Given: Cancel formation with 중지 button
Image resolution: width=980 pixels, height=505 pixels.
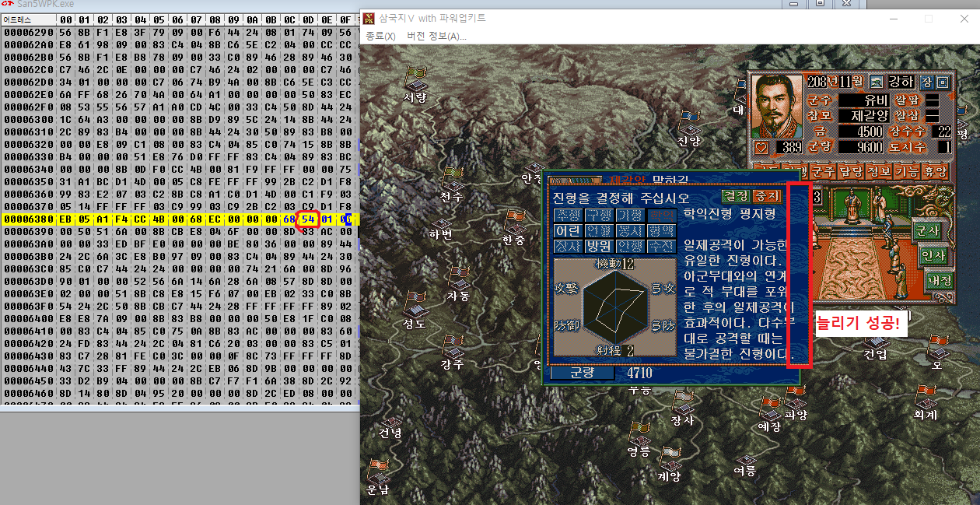Looking at the screenshot, I should tap(767, 196).
